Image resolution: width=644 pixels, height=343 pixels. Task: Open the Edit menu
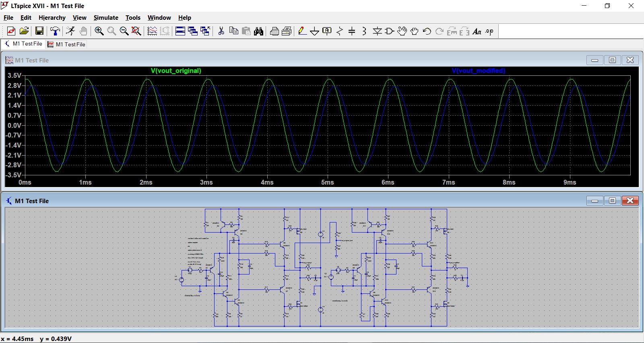coord(26,18)
